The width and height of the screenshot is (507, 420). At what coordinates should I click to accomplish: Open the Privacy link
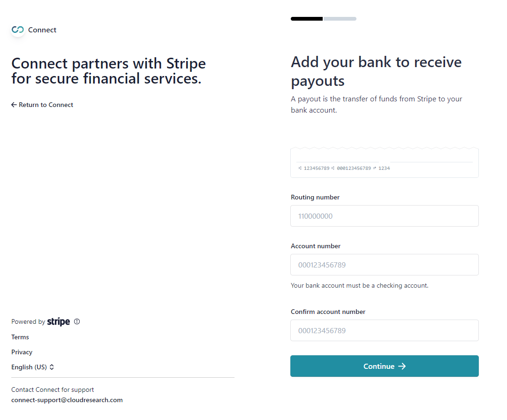point(22,352)
